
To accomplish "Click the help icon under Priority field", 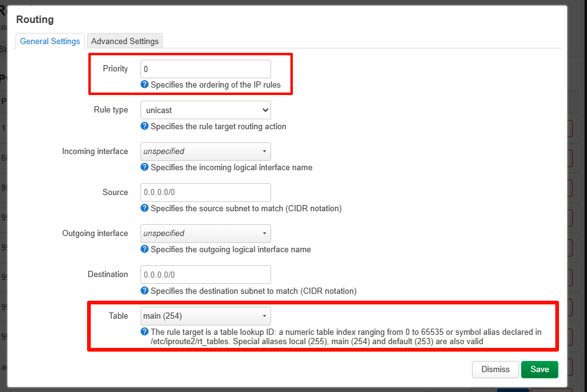I will click(145, 84).
